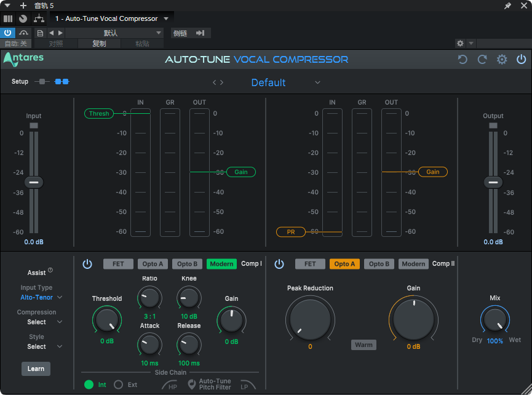Toggle Comp II power button

pyautogui.click(x=279, y=264)
